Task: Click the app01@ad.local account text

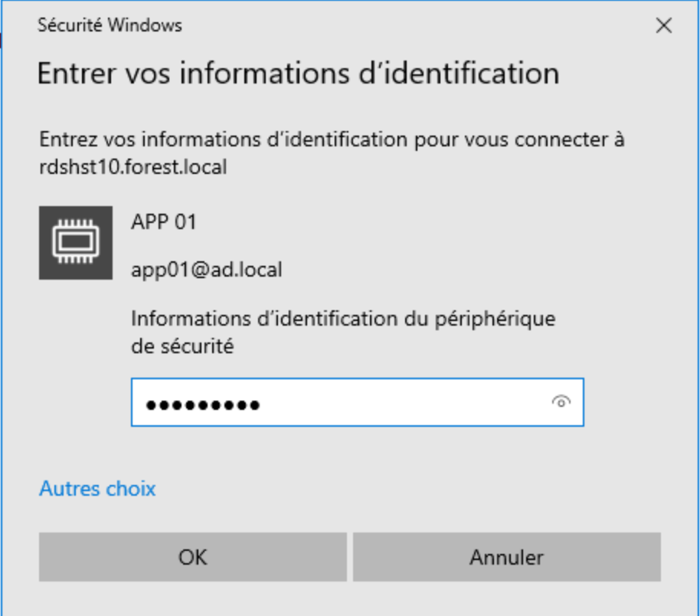Action: 206,270
